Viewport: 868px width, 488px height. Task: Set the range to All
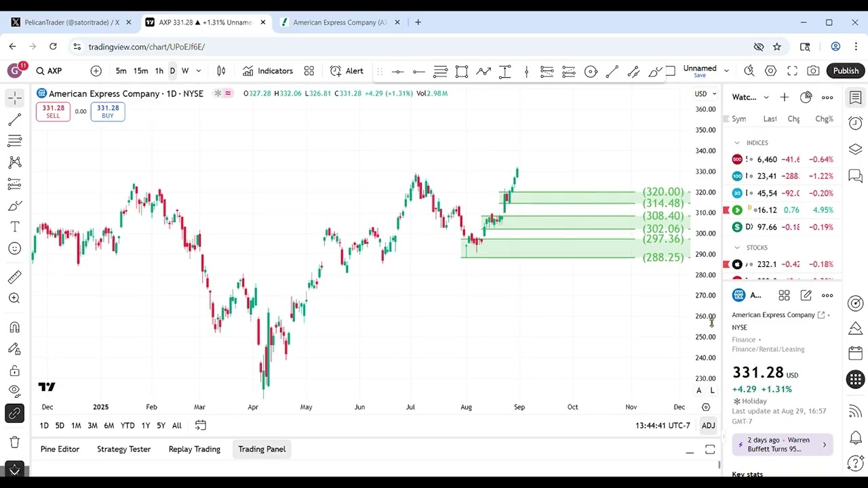(x=176, y=426)
